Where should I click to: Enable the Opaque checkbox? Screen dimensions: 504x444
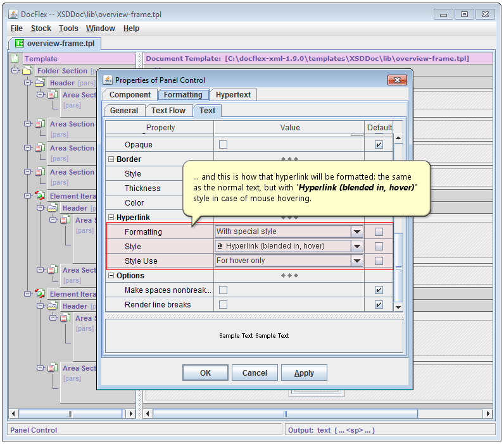223,145
